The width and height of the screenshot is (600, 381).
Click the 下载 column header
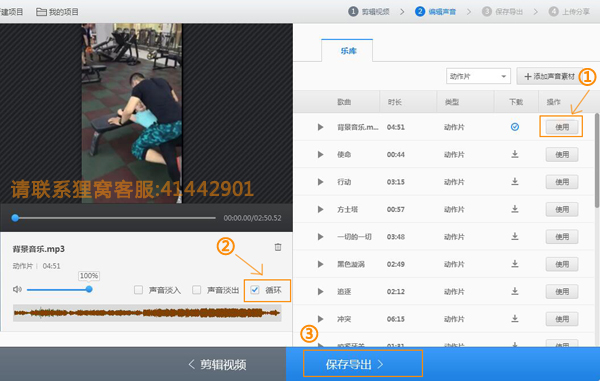pos(516,102)
